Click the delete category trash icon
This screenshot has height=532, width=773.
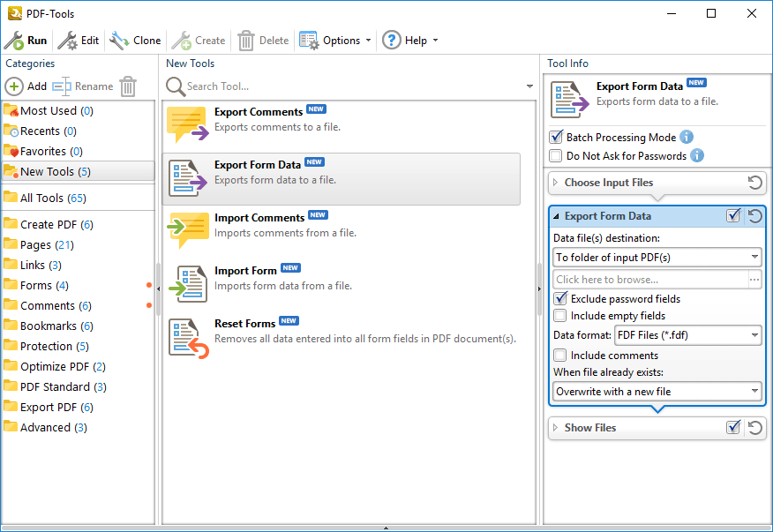pyautogui.click(x=128, y=86)
